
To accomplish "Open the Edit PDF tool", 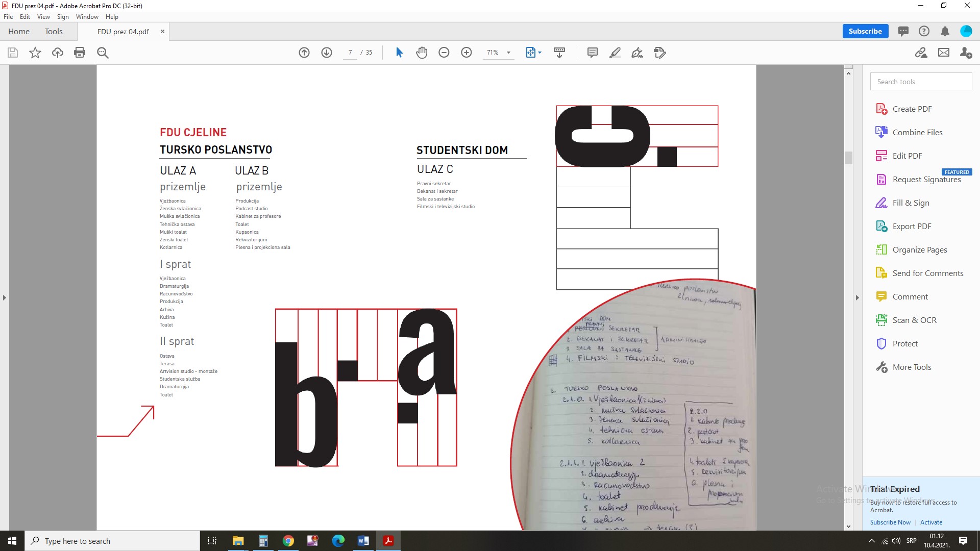I will coord(907,156).
